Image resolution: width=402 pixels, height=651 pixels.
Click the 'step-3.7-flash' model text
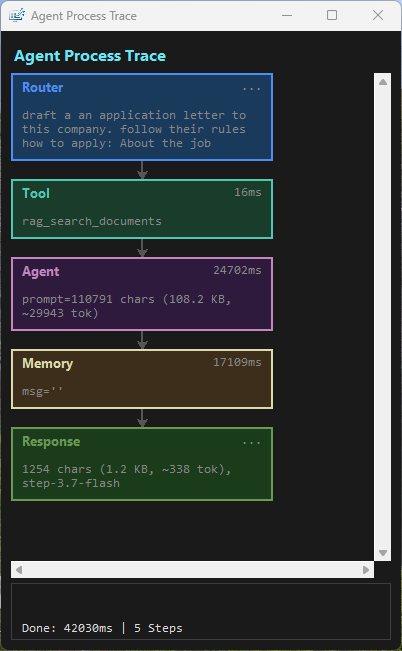tap(71, 483)
